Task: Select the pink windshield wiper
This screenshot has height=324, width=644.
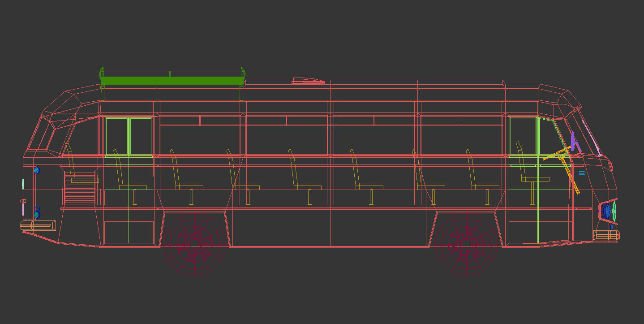Action: (x=592, y=138)
